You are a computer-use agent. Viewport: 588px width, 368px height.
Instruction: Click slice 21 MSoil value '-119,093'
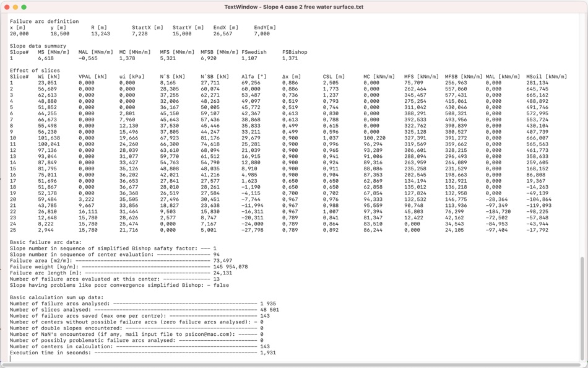(x=538, y=206)
